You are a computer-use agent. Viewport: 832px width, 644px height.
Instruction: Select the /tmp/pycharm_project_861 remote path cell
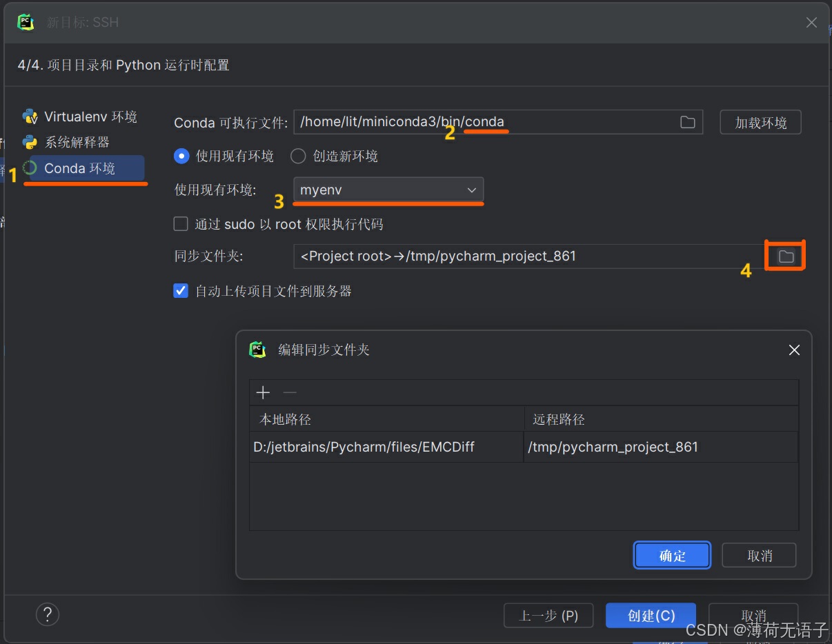tap(661, 447)
